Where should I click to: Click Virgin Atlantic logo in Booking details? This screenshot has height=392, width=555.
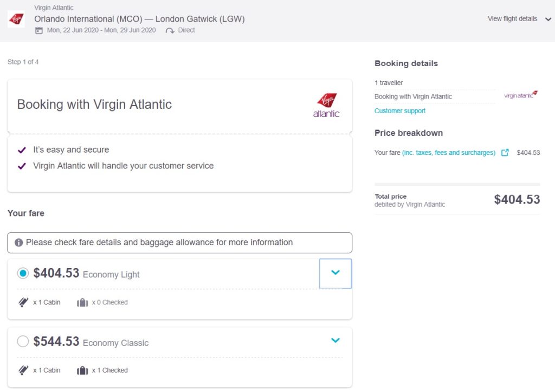520,95
